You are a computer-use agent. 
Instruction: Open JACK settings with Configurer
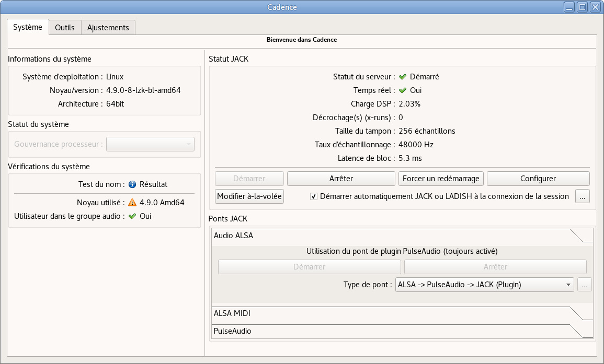tap(538, 179)
